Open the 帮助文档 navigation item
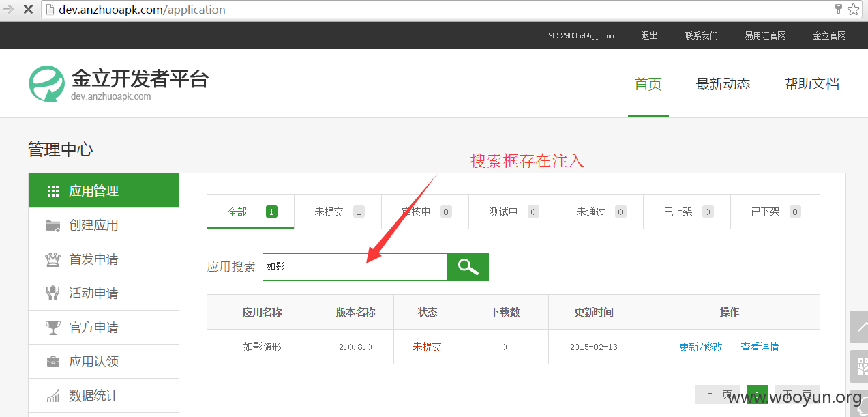Image resolution: width=868 pixels, height=417 pixels. click(x=812, y=84)
